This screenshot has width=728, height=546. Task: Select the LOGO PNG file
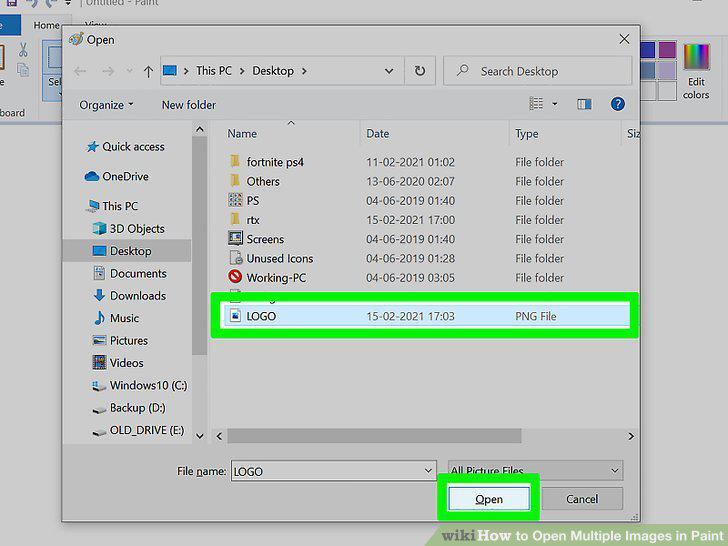425,316
